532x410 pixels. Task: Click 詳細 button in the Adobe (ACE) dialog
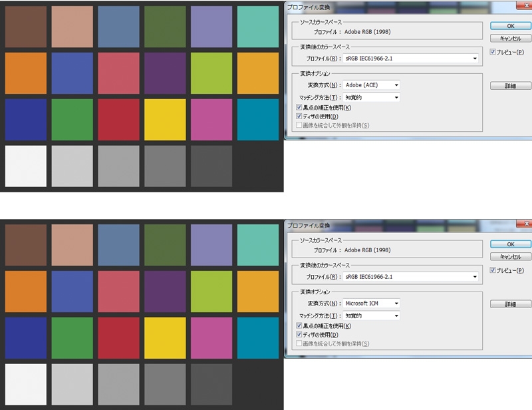510,86
